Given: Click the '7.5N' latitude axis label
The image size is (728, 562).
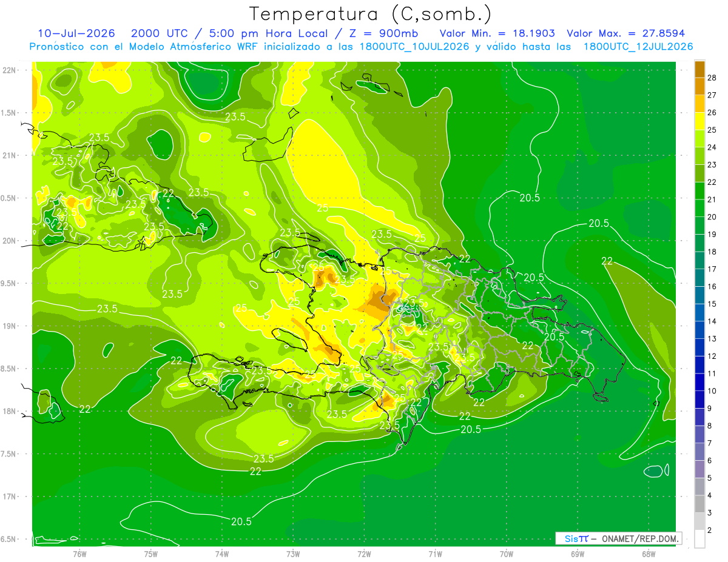Looking at the screenshot, I should pos(8,454).
